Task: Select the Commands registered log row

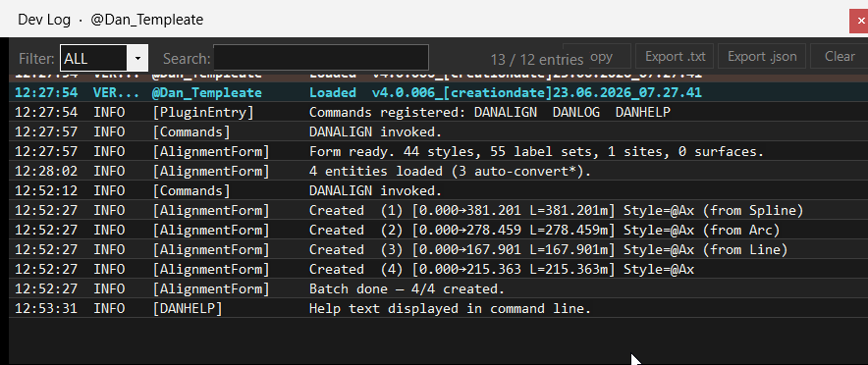Action: [439, 112]
